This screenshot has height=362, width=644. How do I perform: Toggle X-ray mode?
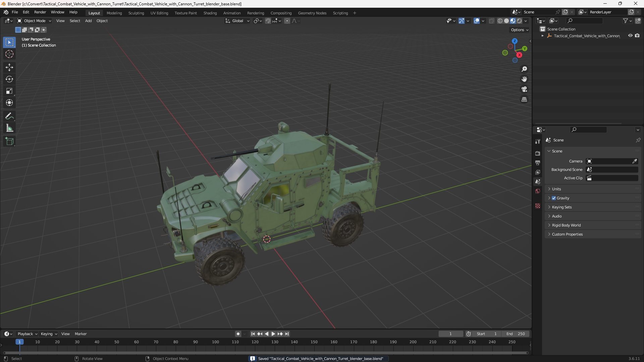pos(492,21)
